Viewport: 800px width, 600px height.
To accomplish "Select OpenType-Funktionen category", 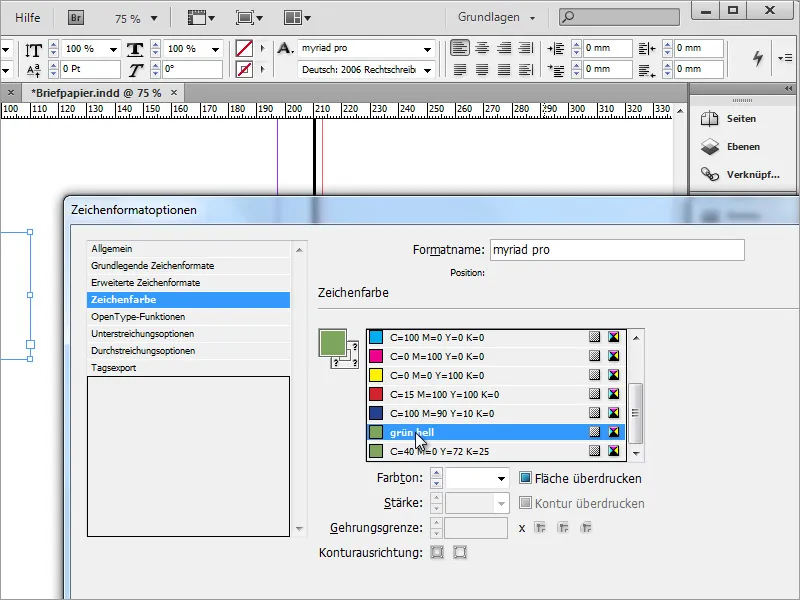I will tap(188, 316).
